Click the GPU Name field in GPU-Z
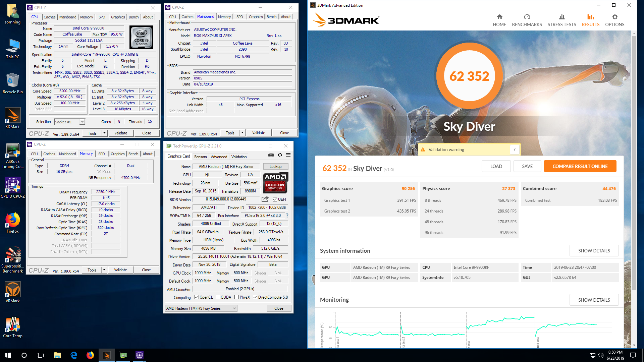This screenshot has width=644, height=362. (226, 167)
